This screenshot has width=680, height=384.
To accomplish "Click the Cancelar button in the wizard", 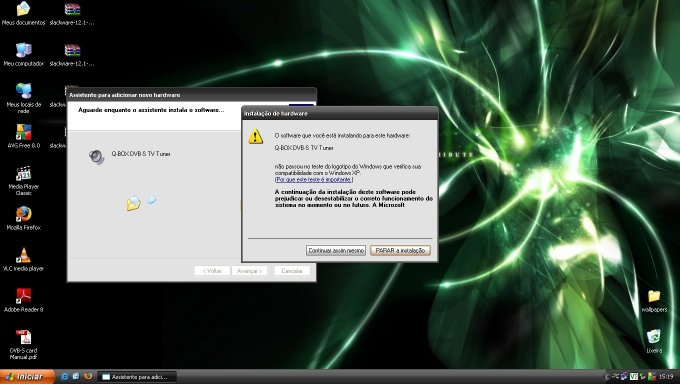I will [292, 271].
